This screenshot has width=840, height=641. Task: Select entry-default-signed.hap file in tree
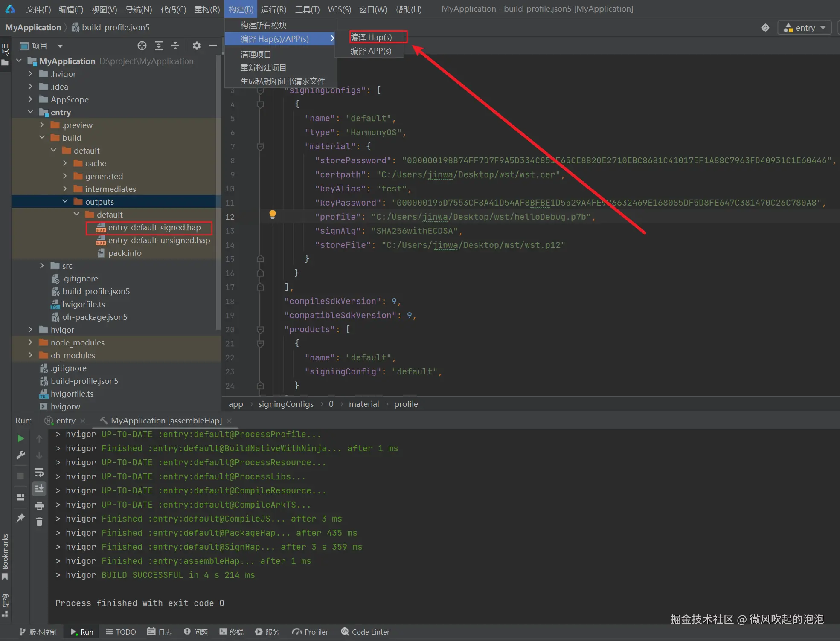[x=154, y=228]
